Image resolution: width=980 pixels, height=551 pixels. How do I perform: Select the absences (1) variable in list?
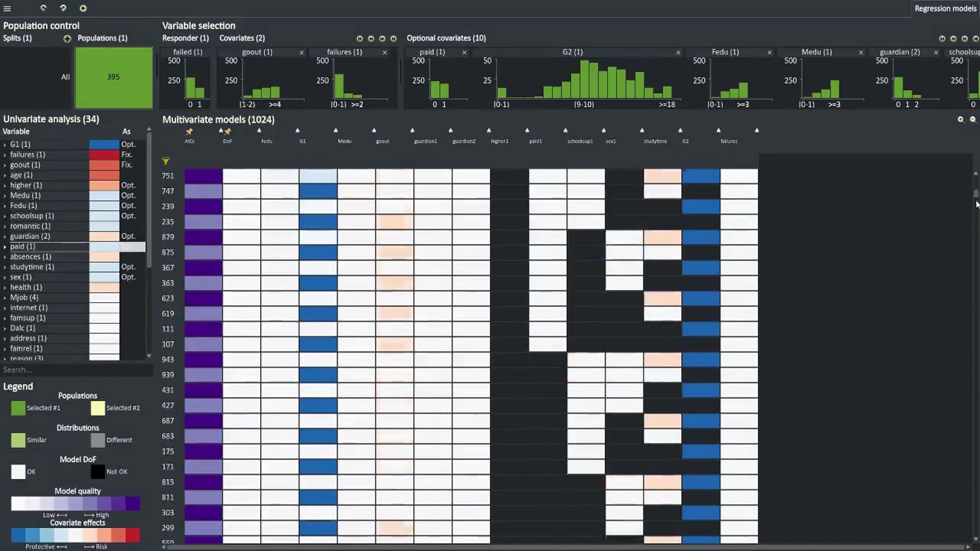coord(31,256)
